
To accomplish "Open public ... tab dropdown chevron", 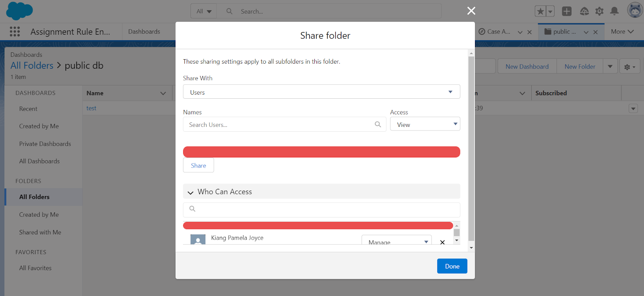I will pos(586,32).
